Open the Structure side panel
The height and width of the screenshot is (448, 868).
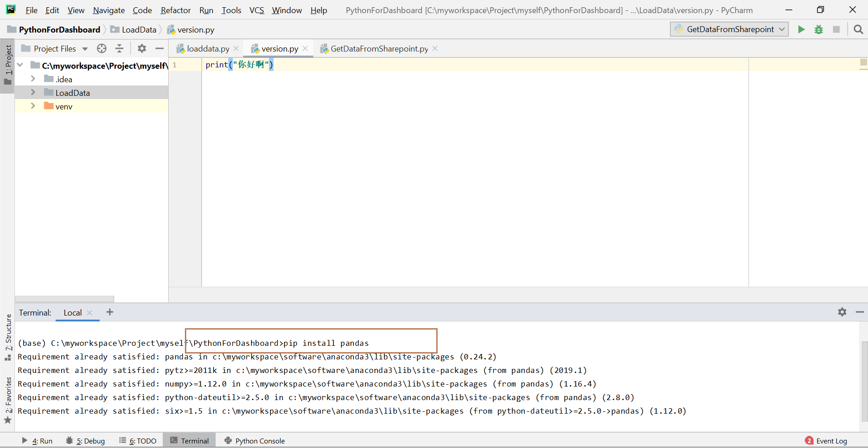8,337
